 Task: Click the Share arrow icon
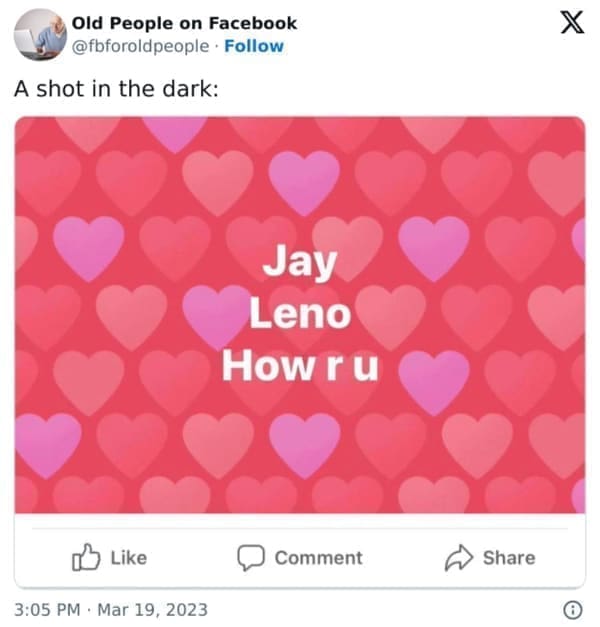458,557
